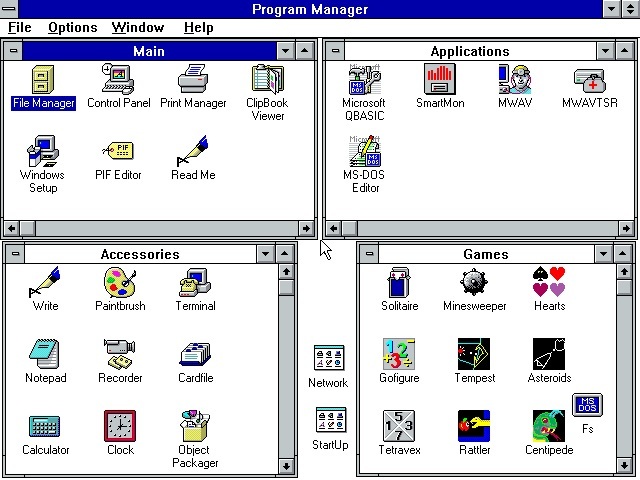This screenshot has width=640, height=480.
Task: Open the File menu
Action: pos(20,27)
